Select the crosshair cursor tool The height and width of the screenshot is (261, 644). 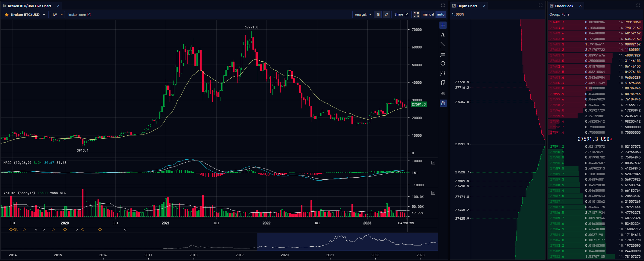443,25
